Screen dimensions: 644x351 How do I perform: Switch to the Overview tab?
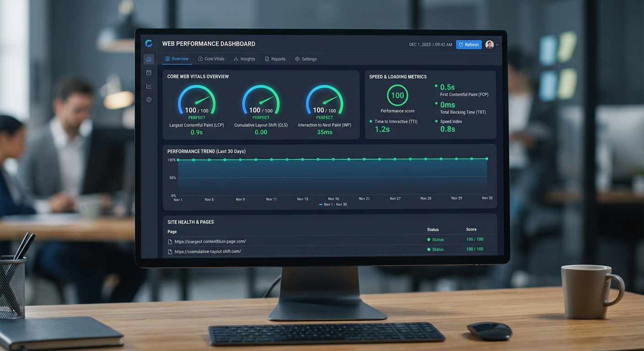(x=177, y=59)
